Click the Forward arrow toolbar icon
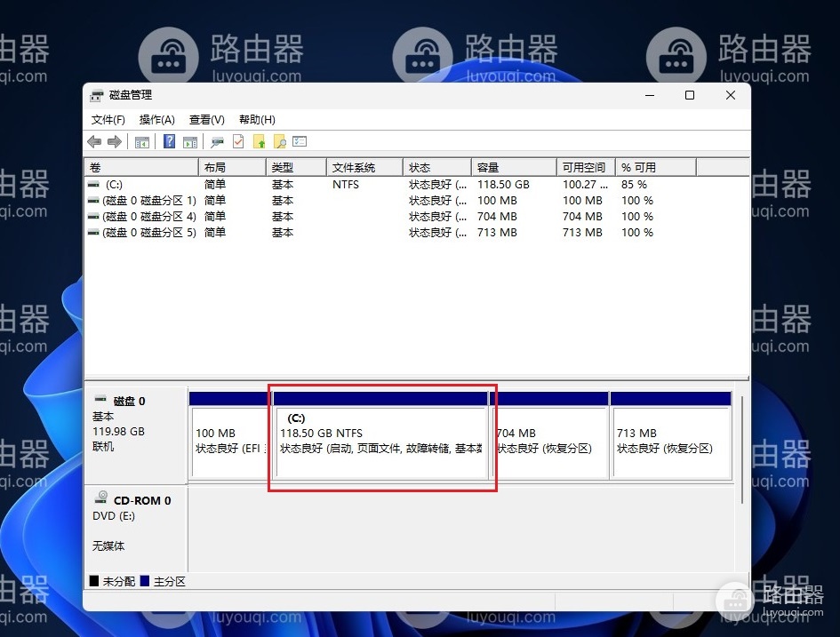840x637 pixels. pyautogui.click(x=115, y=142)
